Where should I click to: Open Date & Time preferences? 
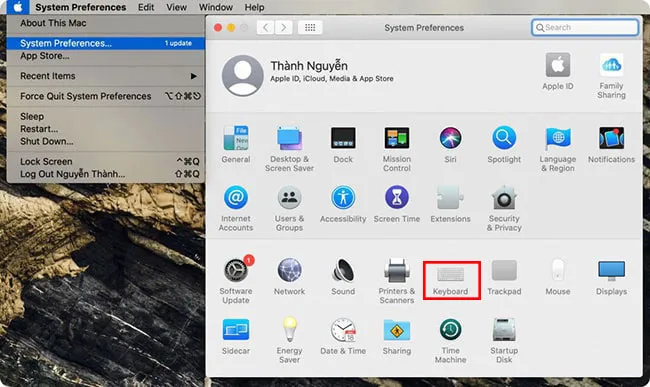tap(343, 336)
